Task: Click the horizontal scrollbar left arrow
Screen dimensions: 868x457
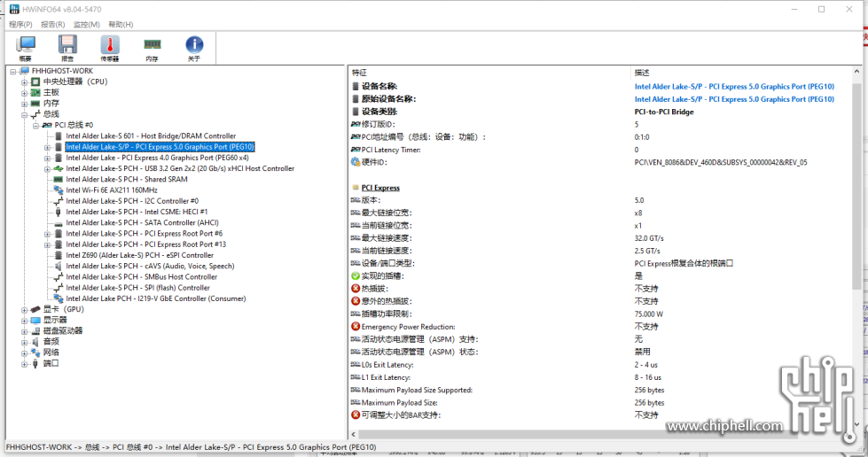Action: point(353,434)
